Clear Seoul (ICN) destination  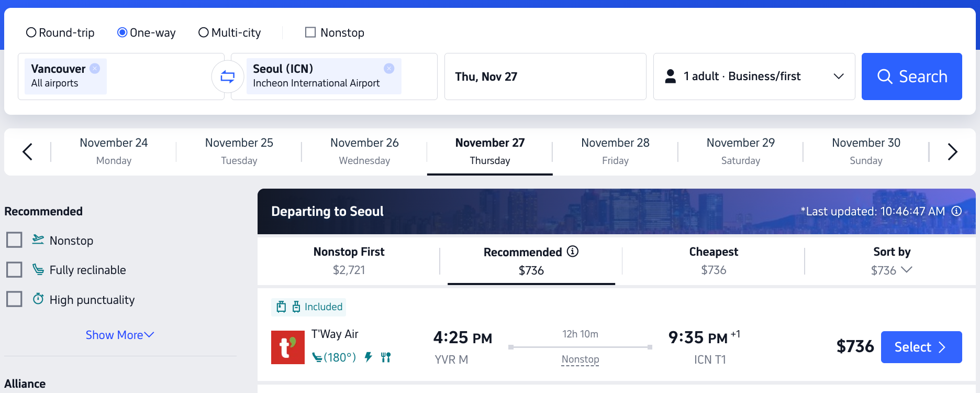pos(389,68)
